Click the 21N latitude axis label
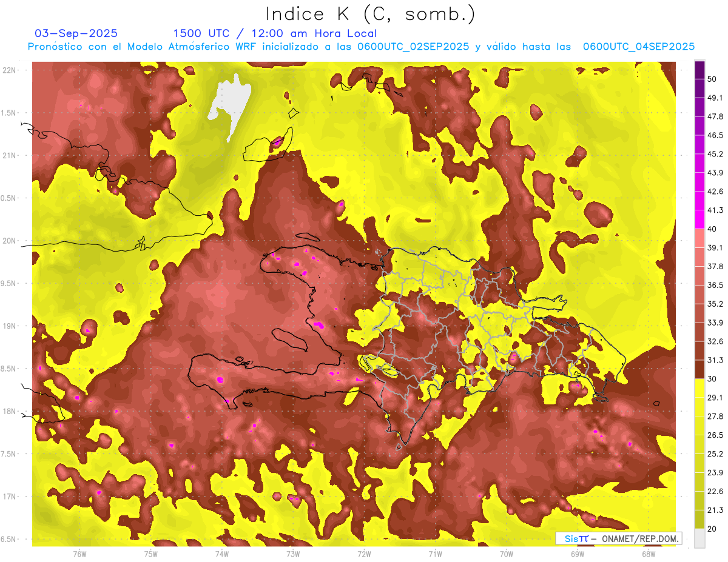The width and height of the screenshot is (728, 562). (x=10, y=155)
